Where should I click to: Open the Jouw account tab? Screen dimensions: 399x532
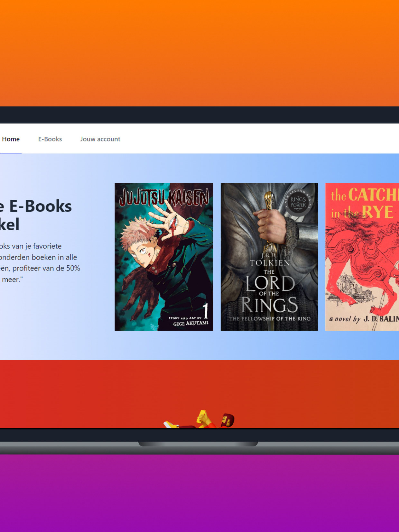[x=100, y=139]
